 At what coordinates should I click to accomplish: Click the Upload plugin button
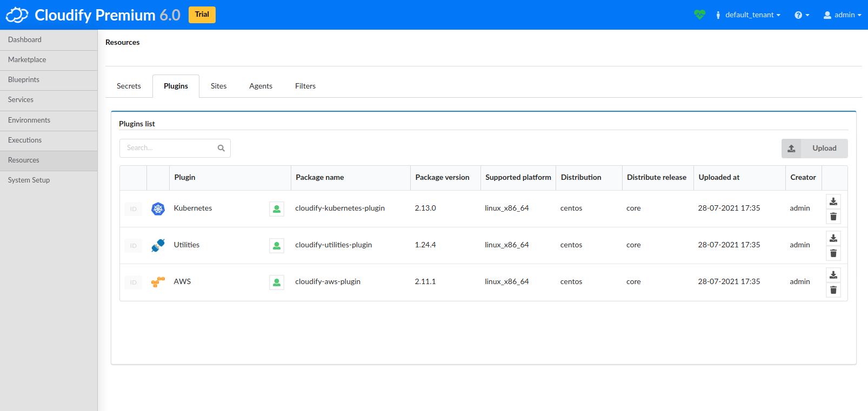click(x=814, y=149)
